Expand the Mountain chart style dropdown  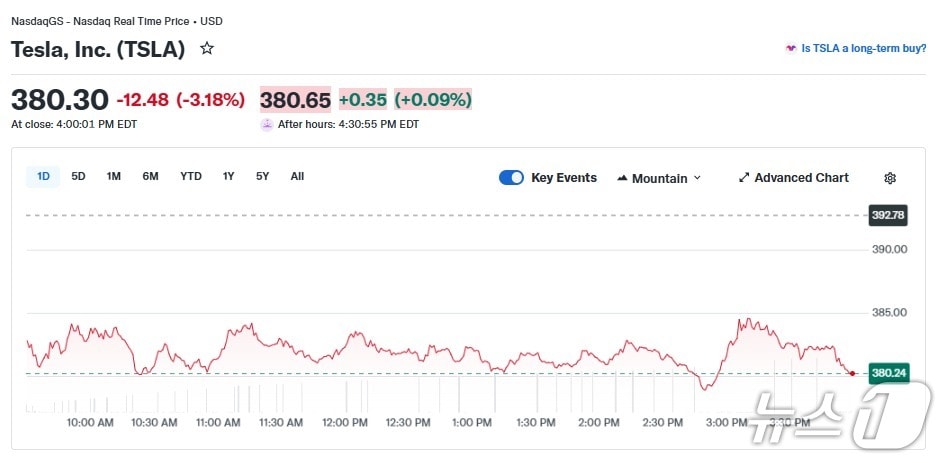[697, 178]
